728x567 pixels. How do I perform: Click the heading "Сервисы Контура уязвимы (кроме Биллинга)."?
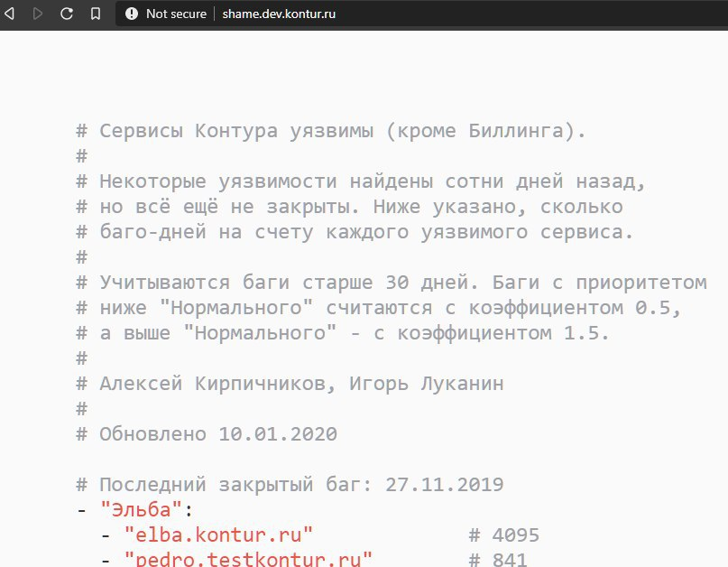point(331,131)
